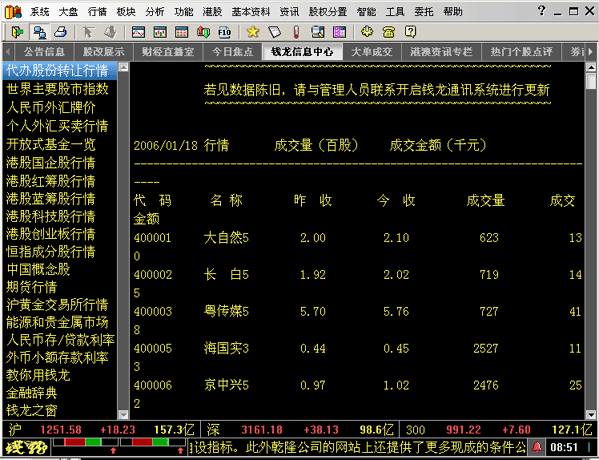Click the network computers connection icon
Screen dimensions: 599x460
click(39, 32)
